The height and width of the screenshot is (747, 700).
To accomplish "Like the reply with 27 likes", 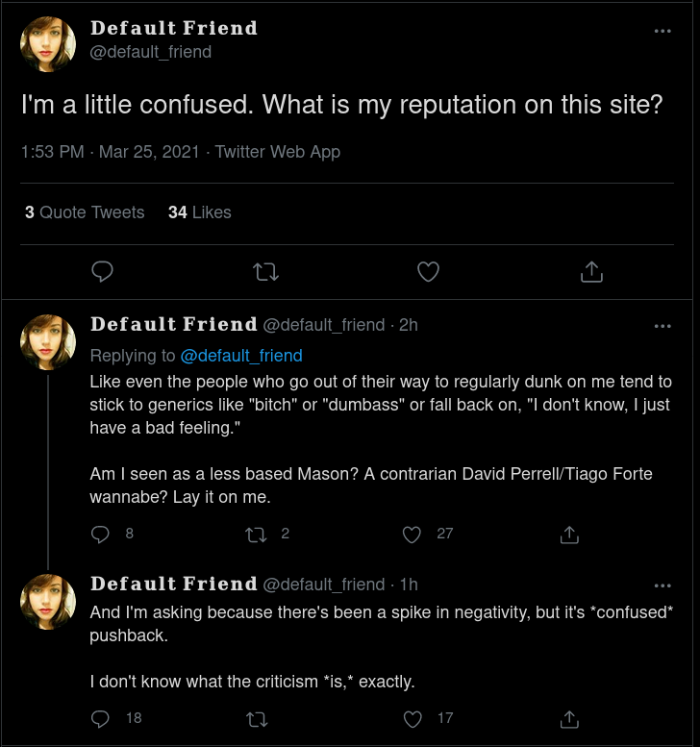I will point(412,534).
